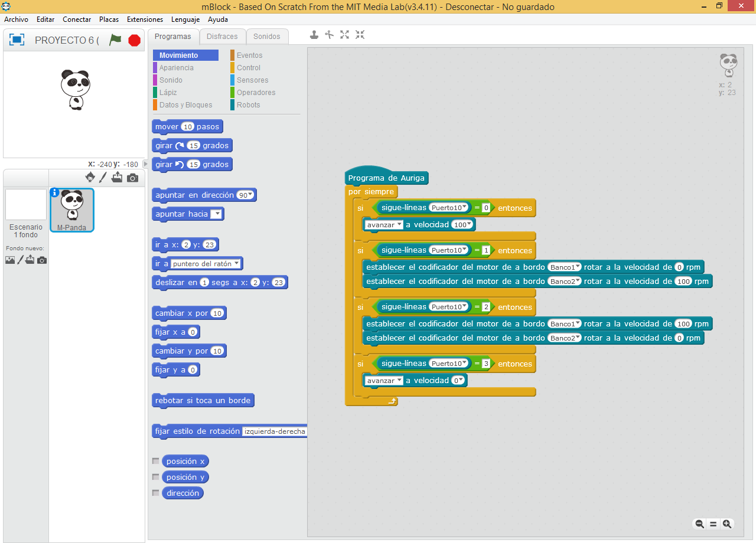This screenshot has width=756, height=543.
Task: Click the green flag to run project
Action: [116, 40]
